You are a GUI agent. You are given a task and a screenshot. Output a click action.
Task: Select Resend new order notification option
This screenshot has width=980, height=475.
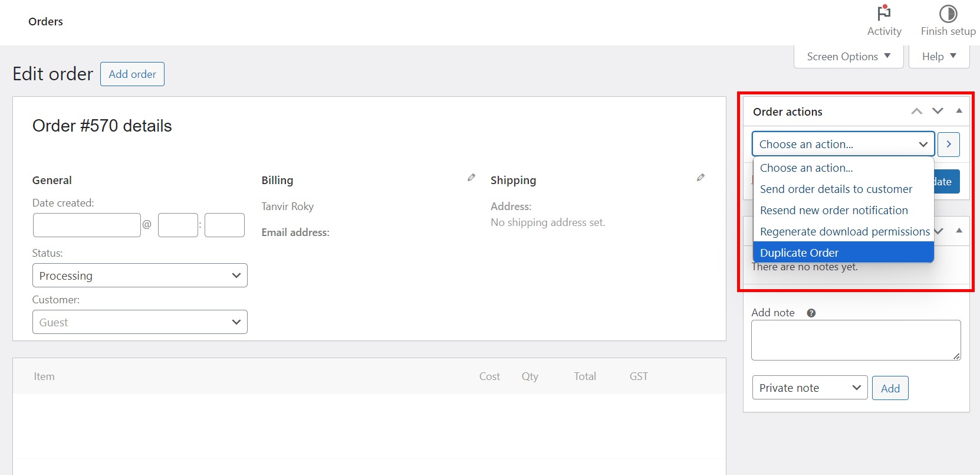coord(833,211)
